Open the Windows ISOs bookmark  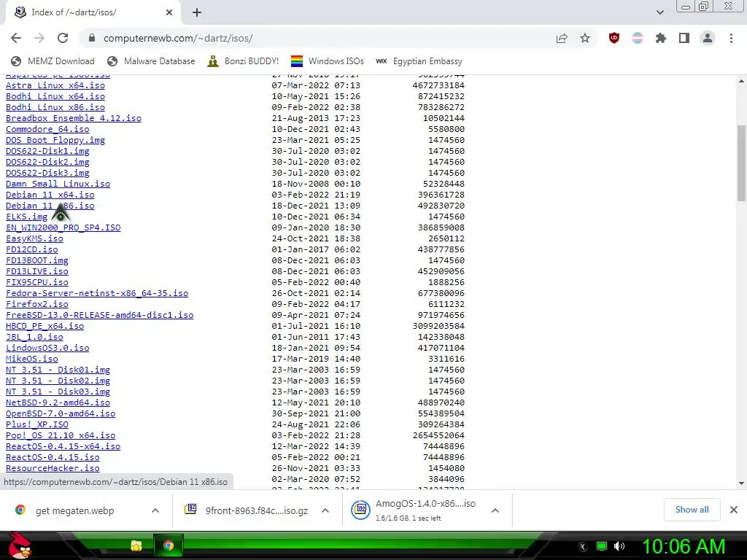click(x=328, y=61)
